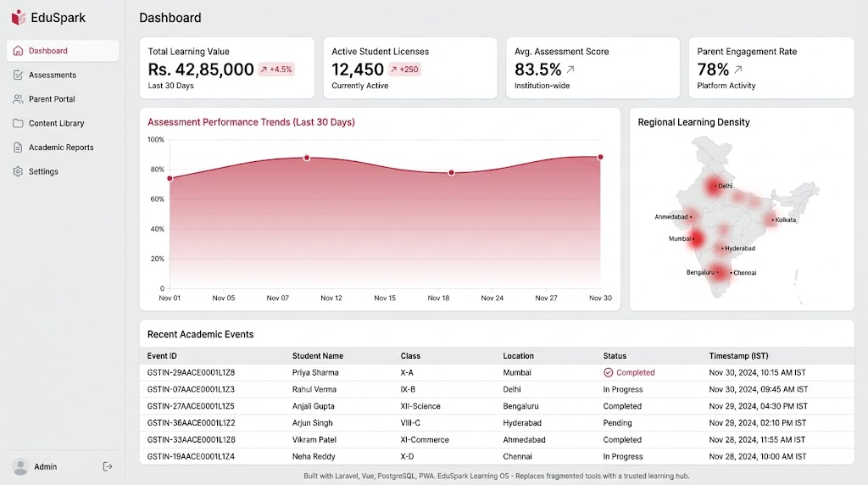This screenshot has height=485, width=868.
Task: Select the Parent Engagement Rate card
Action: pos(771,68)
